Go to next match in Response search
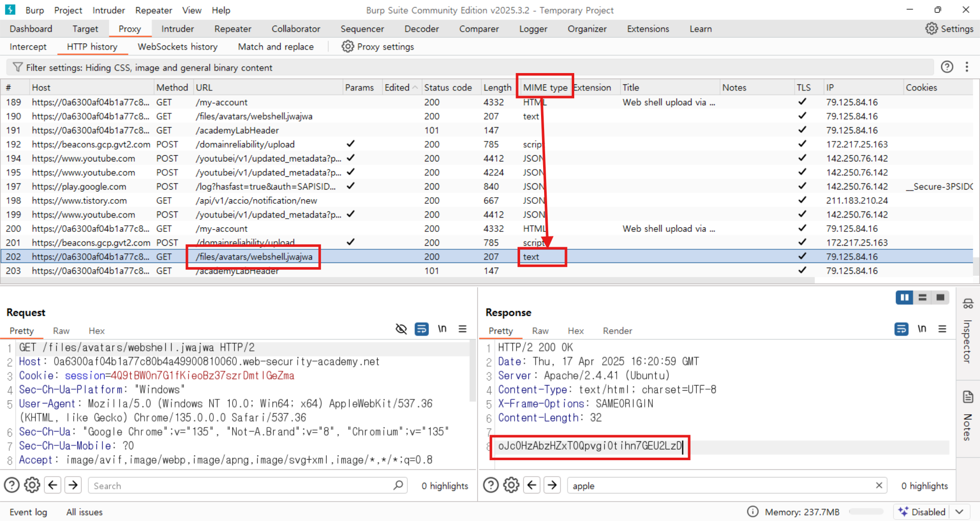Screen dimensions: 980x521 [552, 485]
